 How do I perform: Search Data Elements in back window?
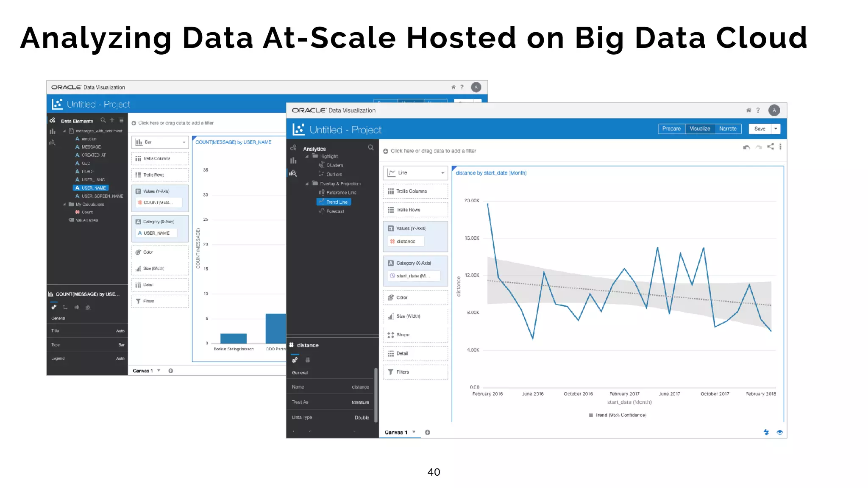(103, 120)
